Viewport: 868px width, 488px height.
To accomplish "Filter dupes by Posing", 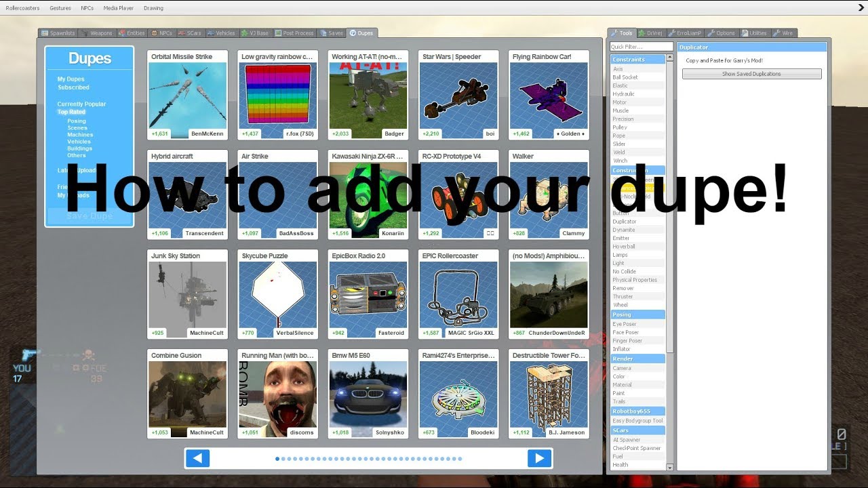I will coord(77,121).
